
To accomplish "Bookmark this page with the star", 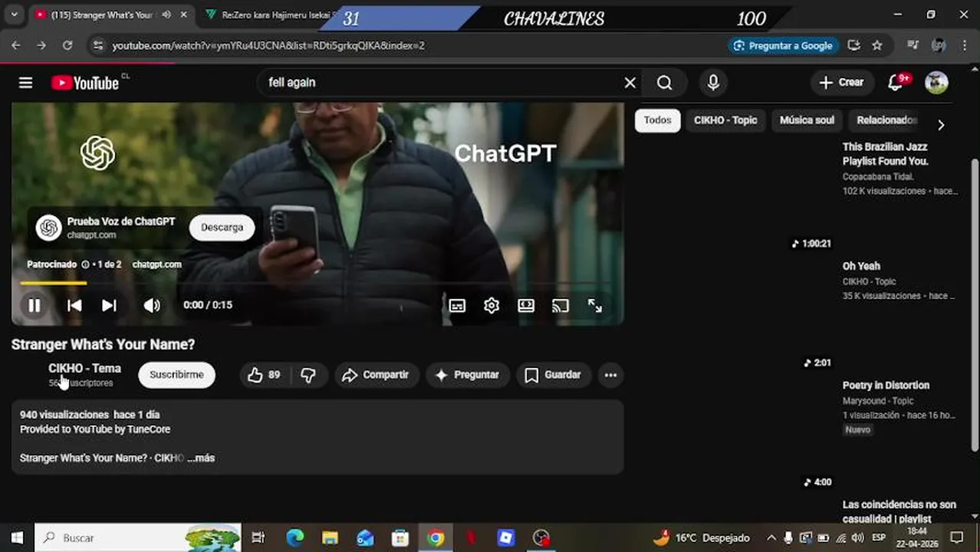I will tap(877, 46).
